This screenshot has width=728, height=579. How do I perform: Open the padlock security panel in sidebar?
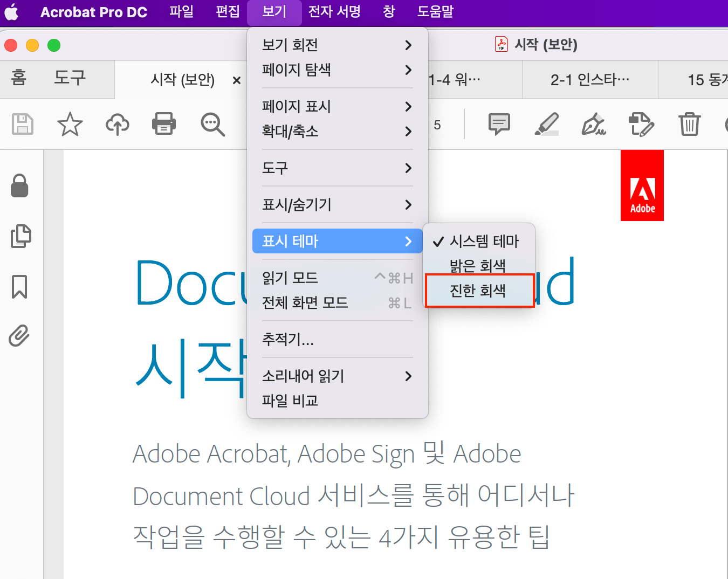[x=19, y=185]
